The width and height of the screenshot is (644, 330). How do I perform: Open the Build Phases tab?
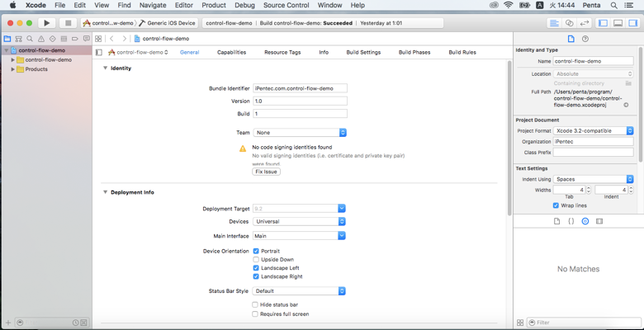(414, 52)
